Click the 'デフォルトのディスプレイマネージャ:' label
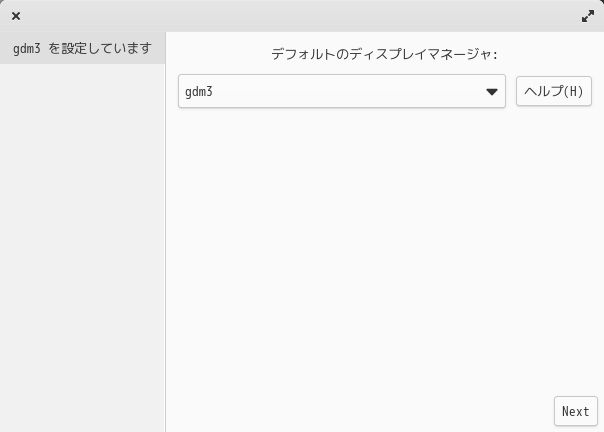The image size is (604, 432). tap(384, 54)
